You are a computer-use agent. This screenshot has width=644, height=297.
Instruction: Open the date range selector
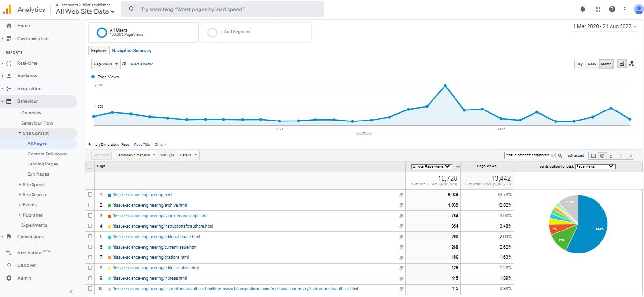[605, 27]
